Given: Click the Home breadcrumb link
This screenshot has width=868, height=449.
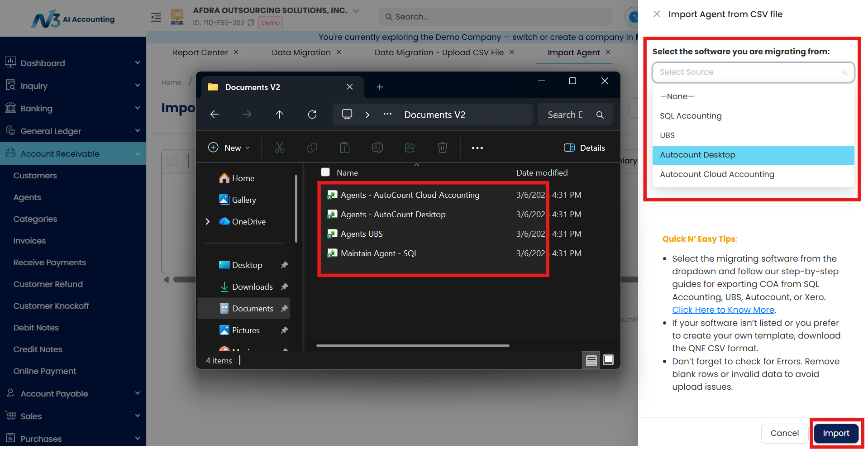Looking at the screenshot, I should pyautogui.click(x=171, y=82).
